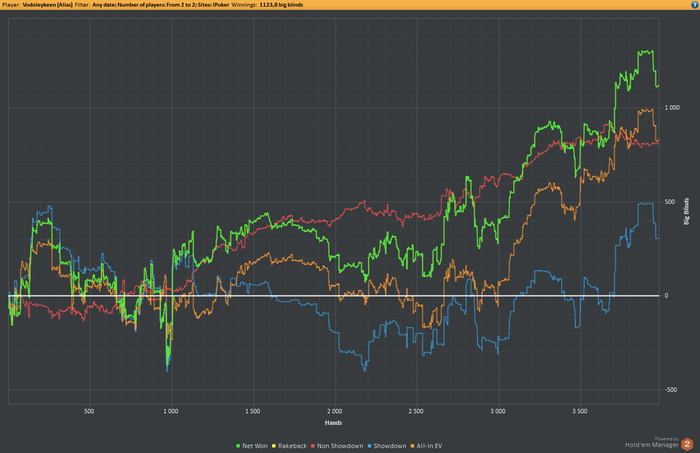
Task: Click the 3 500 x-axis tick label
Action: [x=579, y=411]
